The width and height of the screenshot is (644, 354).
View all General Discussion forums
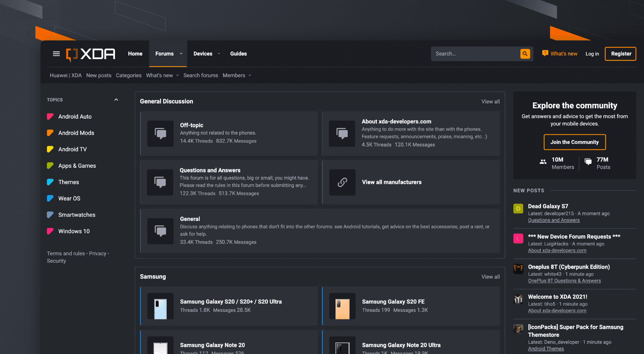(x=490, y=102)
